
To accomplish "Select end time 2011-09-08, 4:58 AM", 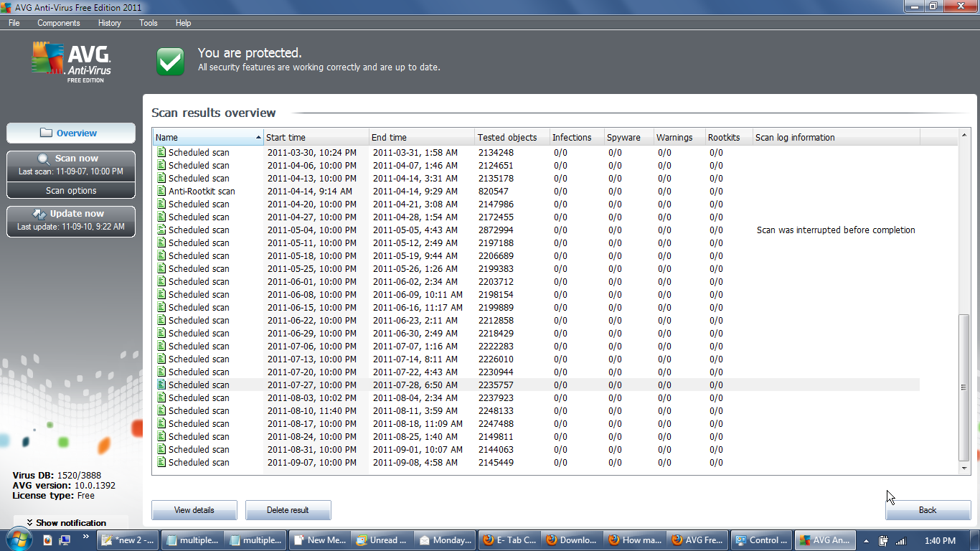I will (415, 463).
